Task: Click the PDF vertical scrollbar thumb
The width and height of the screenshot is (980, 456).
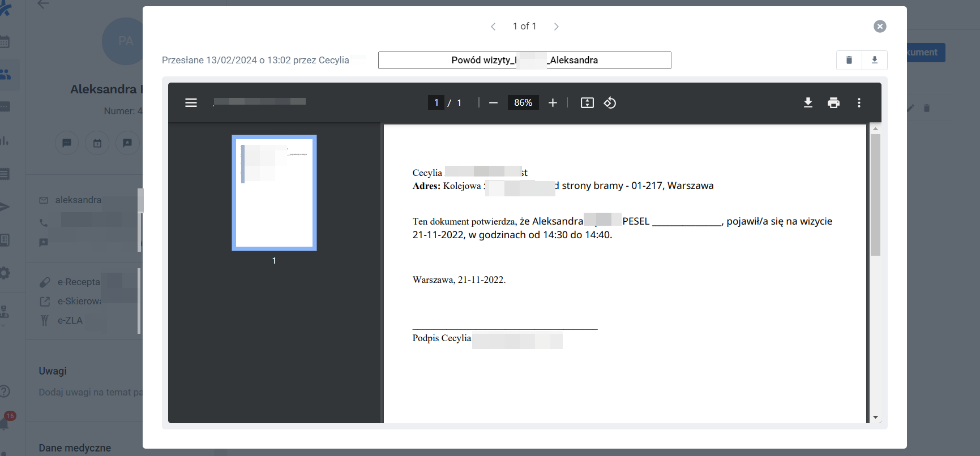Action: point(875,195)
